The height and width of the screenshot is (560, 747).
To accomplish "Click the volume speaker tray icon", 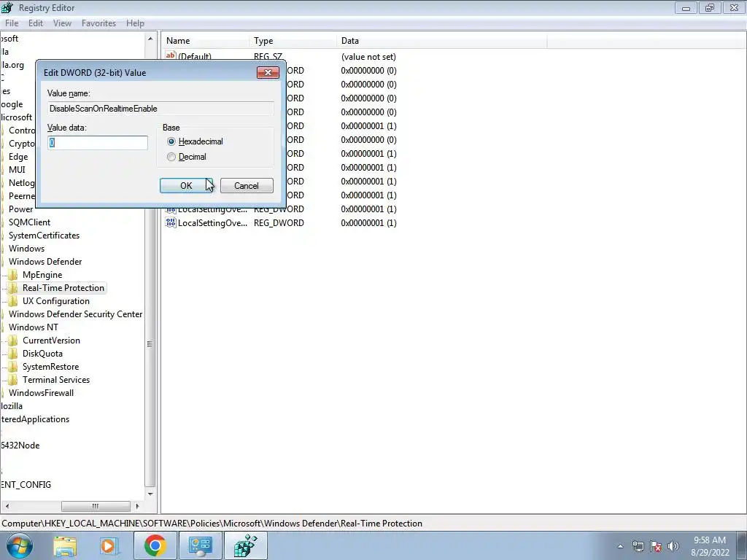I will pos(673,546).
